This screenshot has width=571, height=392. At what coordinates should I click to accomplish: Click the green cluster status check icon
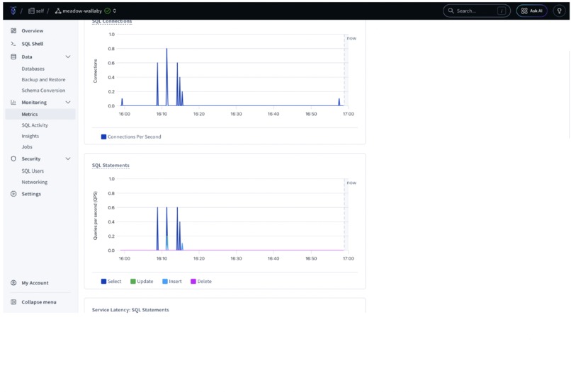[108, 11]
